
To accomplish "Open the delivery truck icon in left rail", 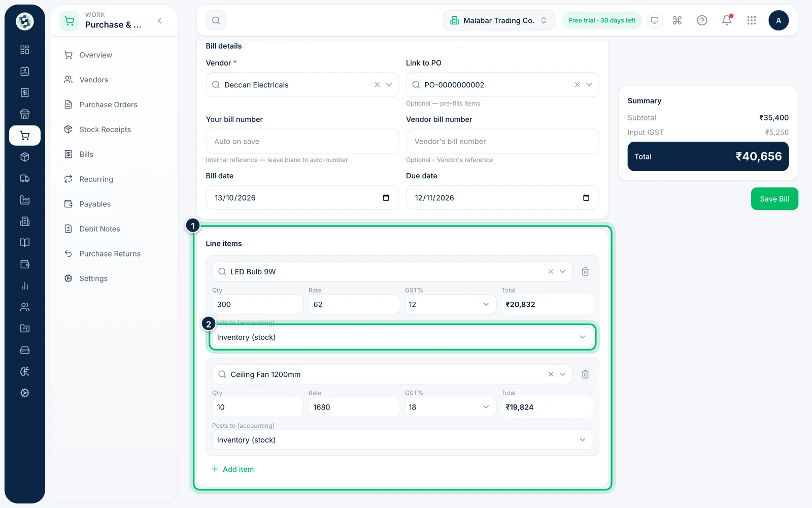I will [x=24, y=178].
